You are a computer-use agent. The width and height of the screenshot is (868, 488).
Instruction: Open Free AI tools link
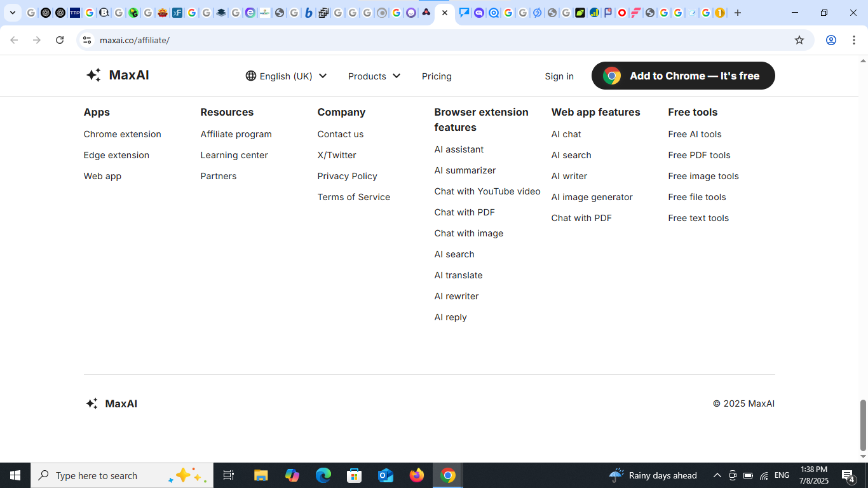[x=695, y=134]
